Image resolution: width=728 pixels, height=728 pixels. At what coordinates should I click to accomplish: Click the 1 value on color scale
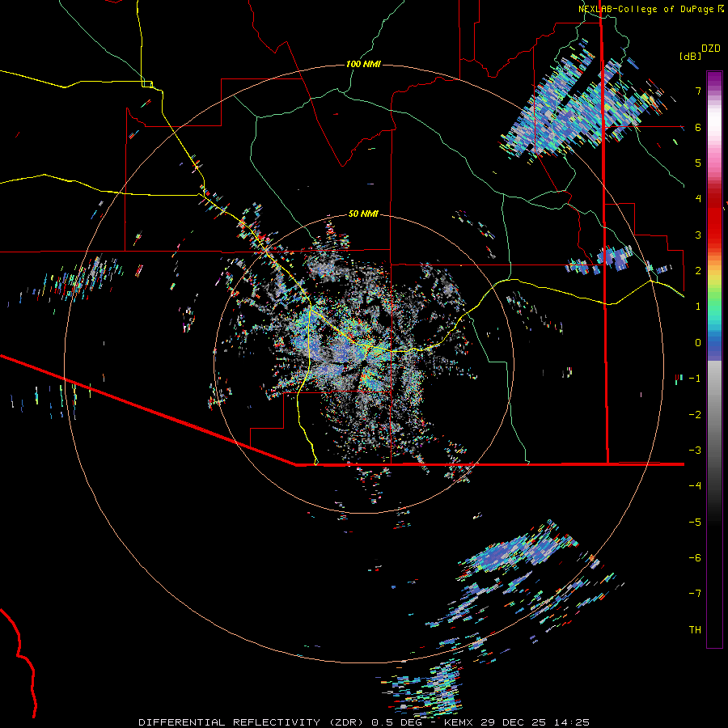coord(698,307)
